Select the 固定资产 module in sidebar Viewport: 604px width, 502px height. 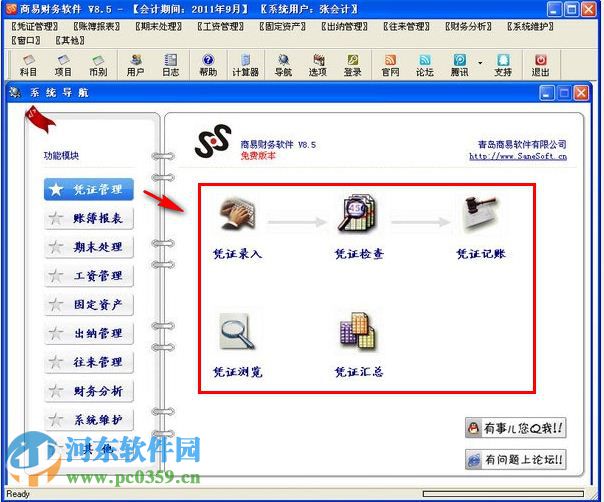[x=89, y=305]
